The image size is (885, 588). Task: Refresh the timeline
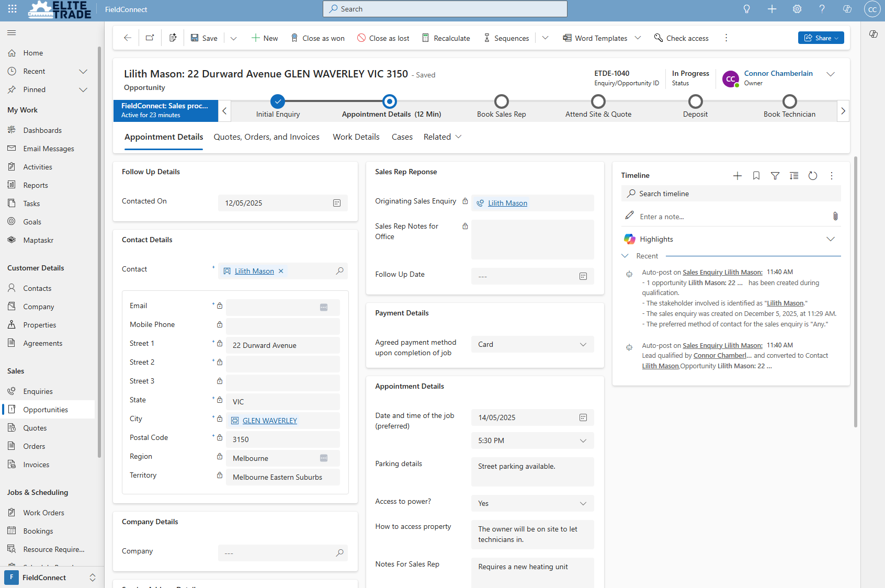pos(813,176)
